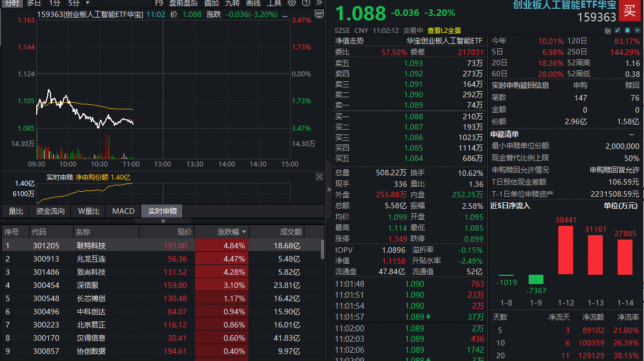This screenshot has height=361, width=644.
Task: Collapse the right panel with splitter arrow
Action: (329, 190)
